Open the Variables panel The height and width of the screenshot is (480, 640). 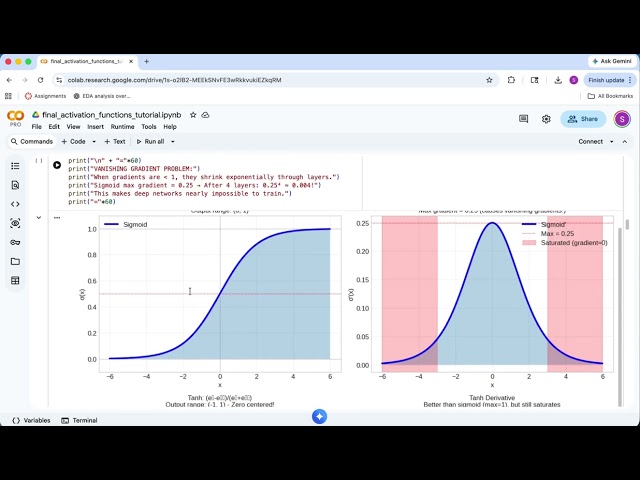click(31, 420)
